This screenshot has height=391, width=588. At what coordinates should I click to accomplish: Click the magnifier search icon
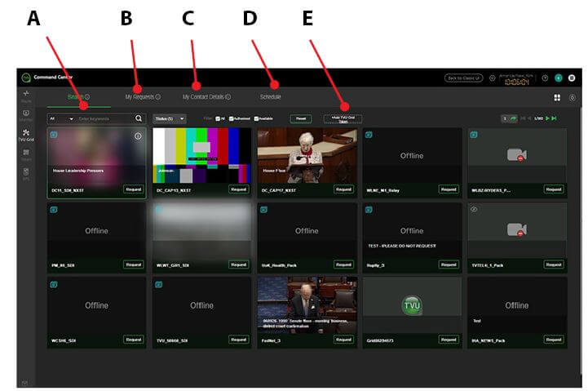tap(139, 118)
